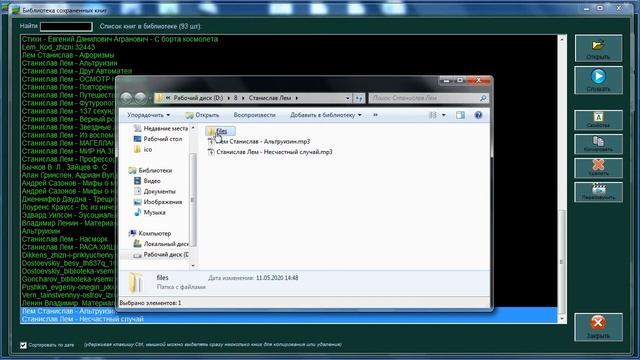
Task: Go back in the Explorer window
Action: pyautogui.click(x=126, y=98)
